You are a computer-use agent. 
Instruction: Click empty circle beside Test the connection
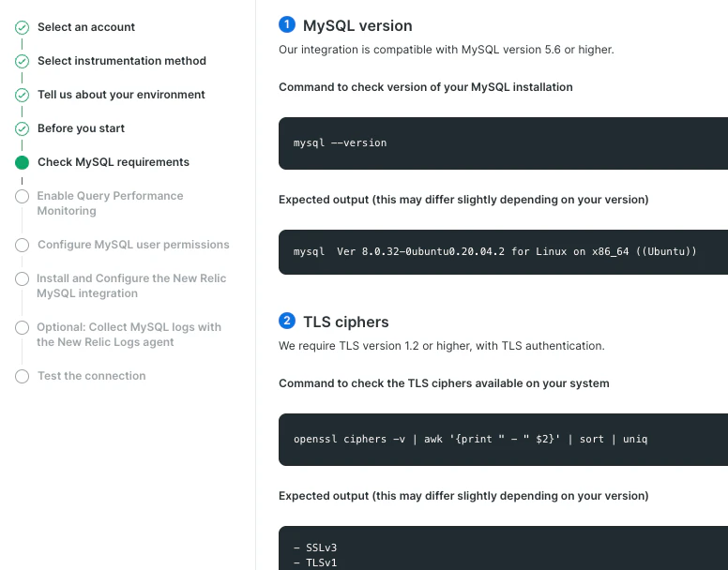click(22, 376)
